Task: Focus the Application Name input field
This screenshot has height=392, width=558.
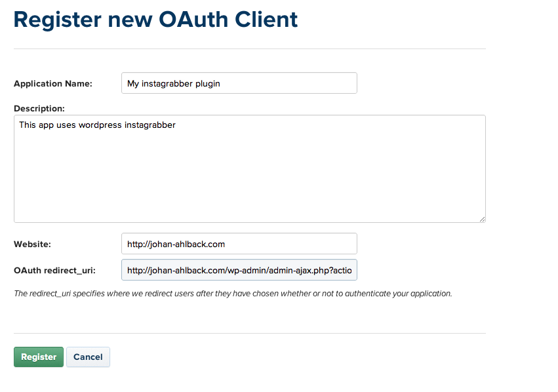Action: tap(239, 83)
